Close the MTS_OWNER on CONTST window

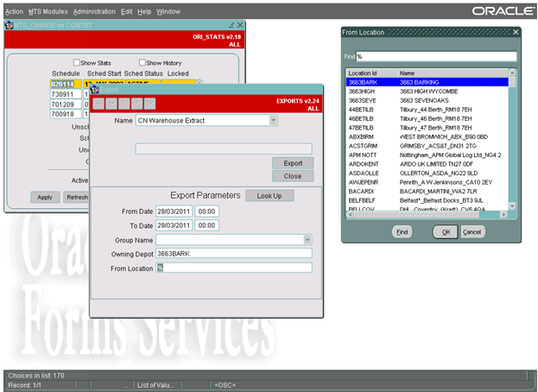240,25
